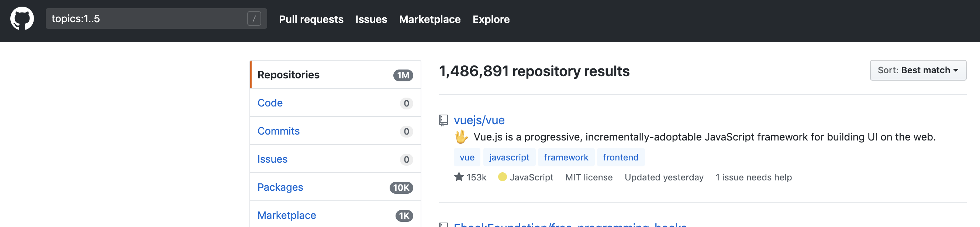The width and height of the screenshot is (980, 227).
Task: Click the yellow JavaScript language dot
Action: point(502,177)
